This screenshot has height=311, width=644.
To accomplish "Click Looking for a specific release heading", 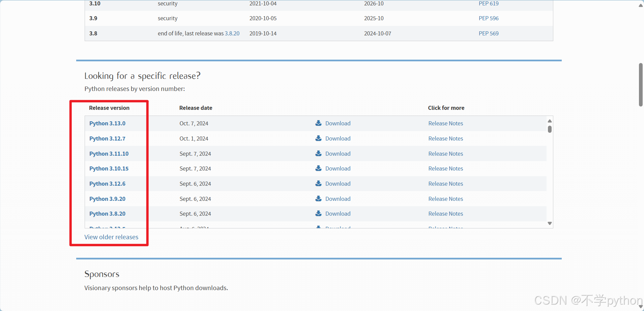I will click(142, 76).
